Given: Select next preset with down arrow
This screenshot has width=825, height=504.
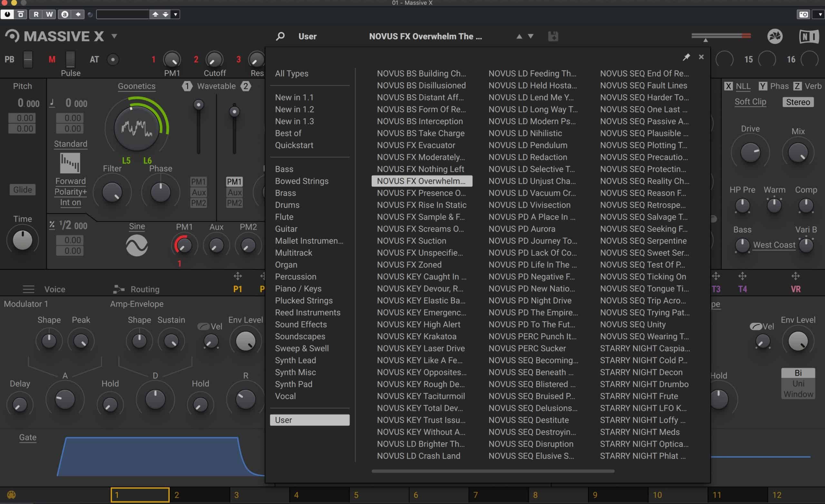Looking at the screenshot, I should (x=531, y=36).
